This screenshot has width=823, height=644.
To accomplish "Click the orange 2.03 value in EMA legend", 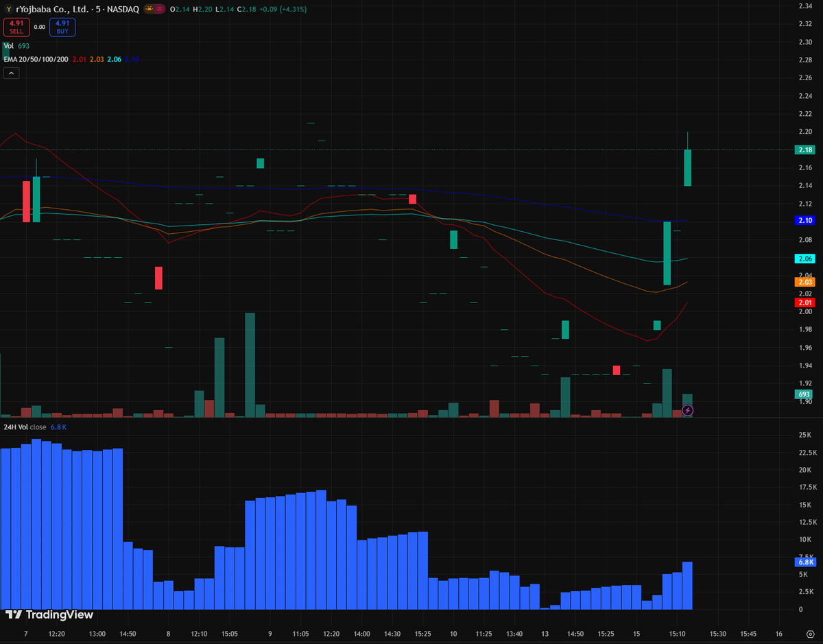I will point(97,60).
